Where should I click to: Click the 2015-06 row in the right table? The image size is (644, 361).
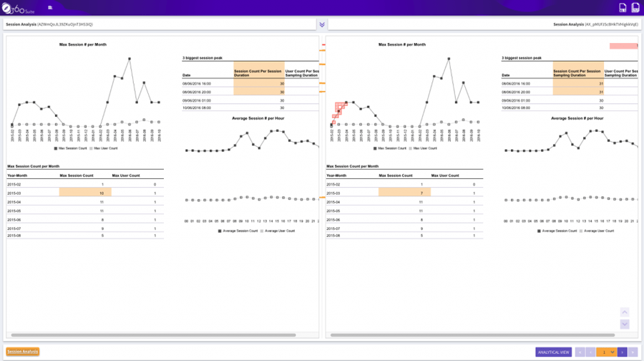tap(404, 220)
